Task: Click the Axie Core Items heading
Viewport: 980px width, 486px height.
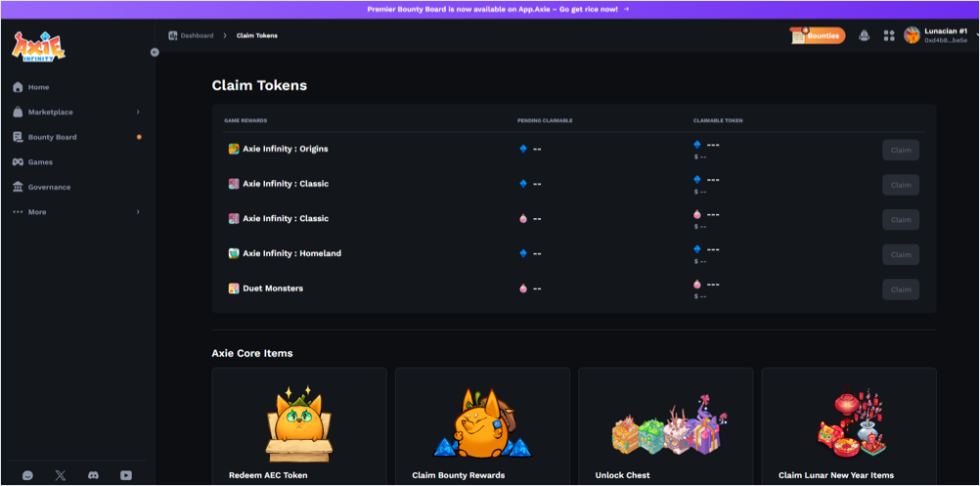Action: coord(252,354)
